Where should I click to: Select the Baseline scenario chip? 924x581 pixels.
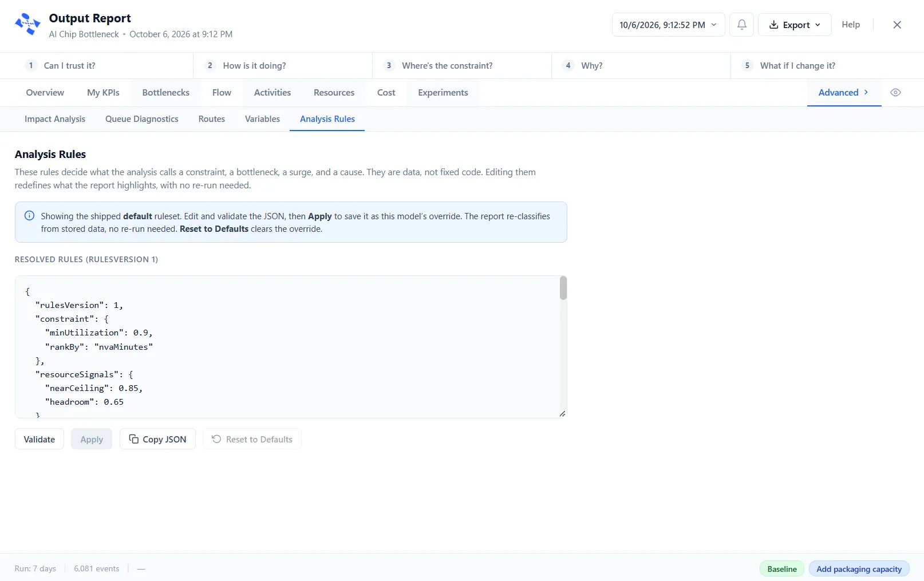[782, 569]
